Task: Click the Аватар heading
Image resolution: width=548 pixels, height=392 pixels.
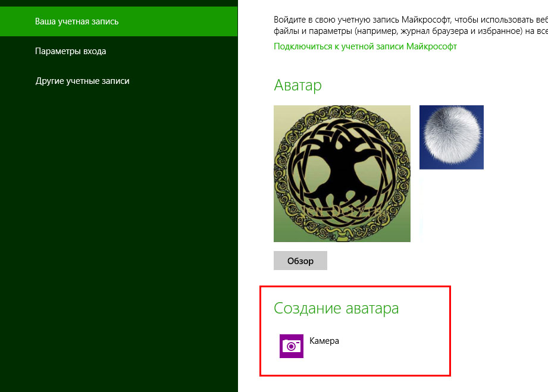Action: [298, 85]
